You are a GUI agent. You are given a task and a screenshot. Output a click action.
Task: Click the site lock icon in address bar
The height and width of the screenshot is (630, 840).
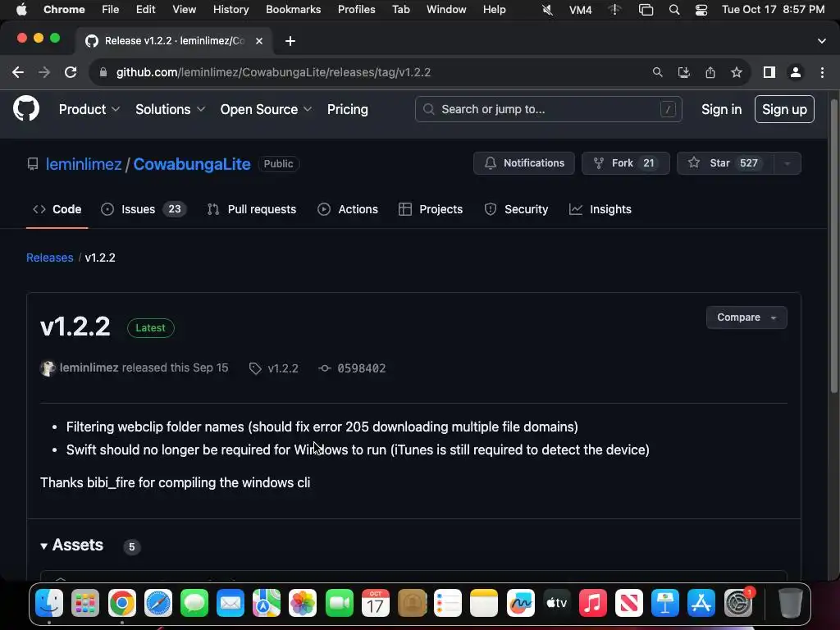pyautogui.click(x=103, y=72)
